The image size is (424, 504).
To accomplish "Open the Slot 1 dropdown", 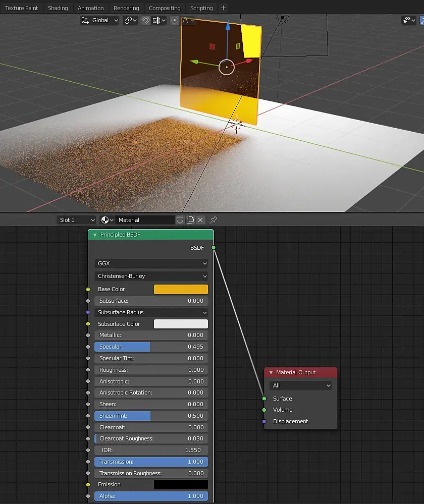I will (x=77, y=220).
